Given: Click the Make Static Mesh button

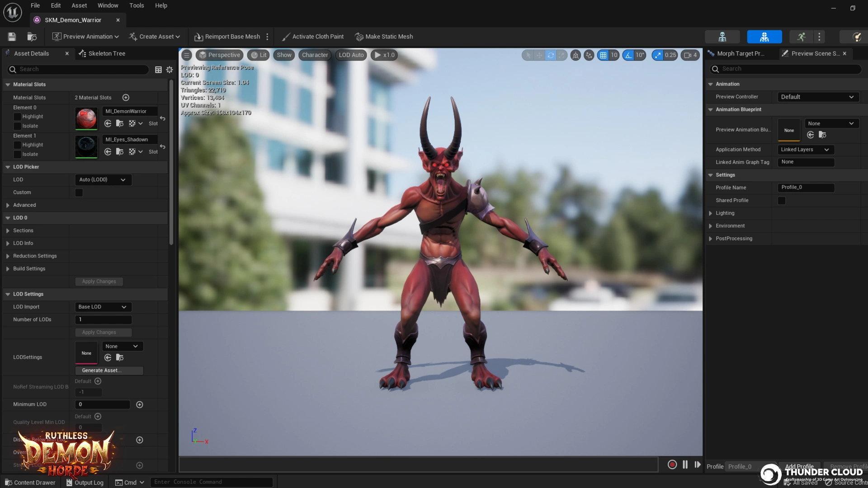Looking at the screenshot, I should tap(384, 37).
